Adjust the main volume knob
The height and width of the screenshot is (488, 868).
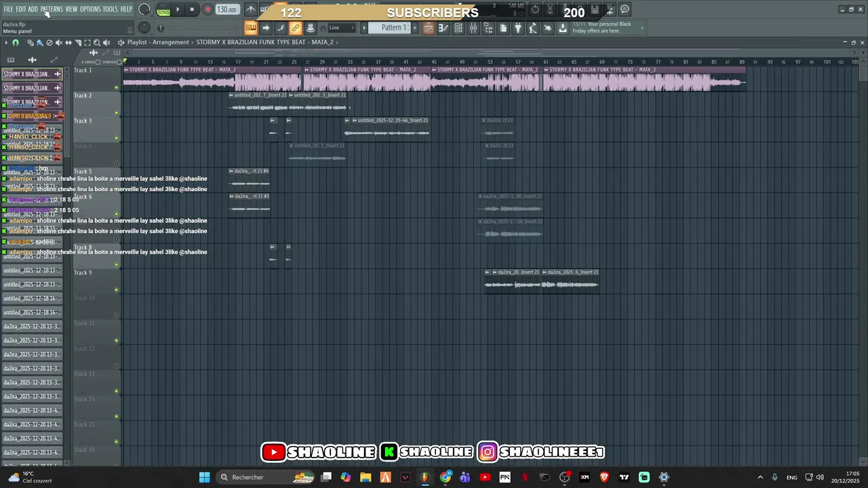(144, 9)
